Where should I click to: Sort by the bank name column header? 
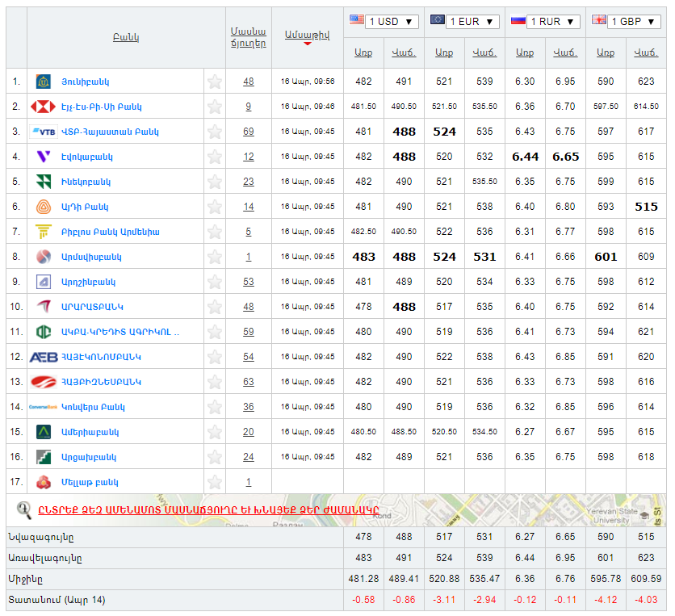[126, 37]
